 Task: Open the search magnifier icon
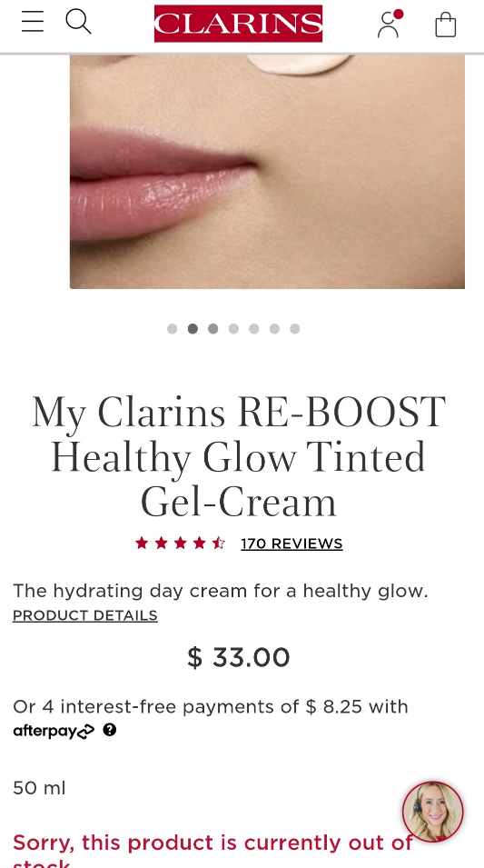pyautogui.click(x=78, y=22)
